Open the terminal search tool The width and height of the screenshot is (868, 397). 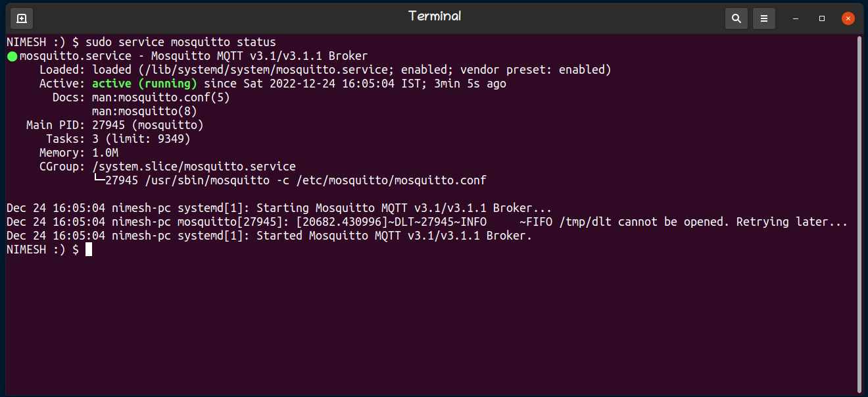[736, 18]
